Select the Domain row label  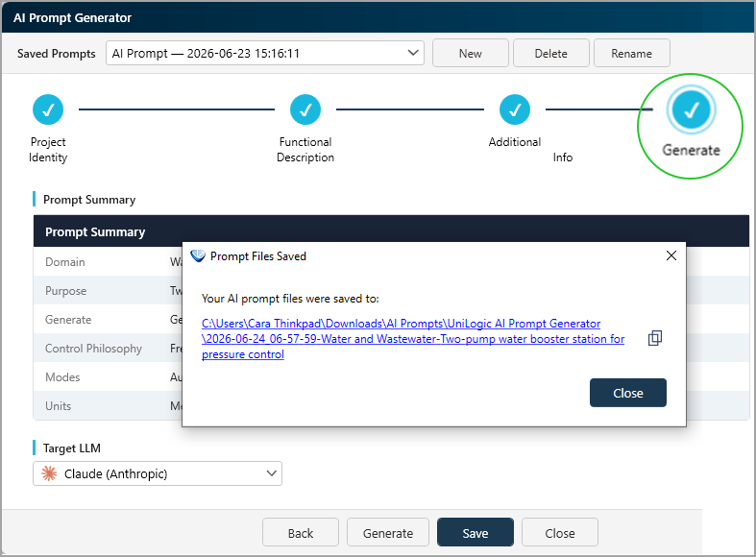[65, 262]
